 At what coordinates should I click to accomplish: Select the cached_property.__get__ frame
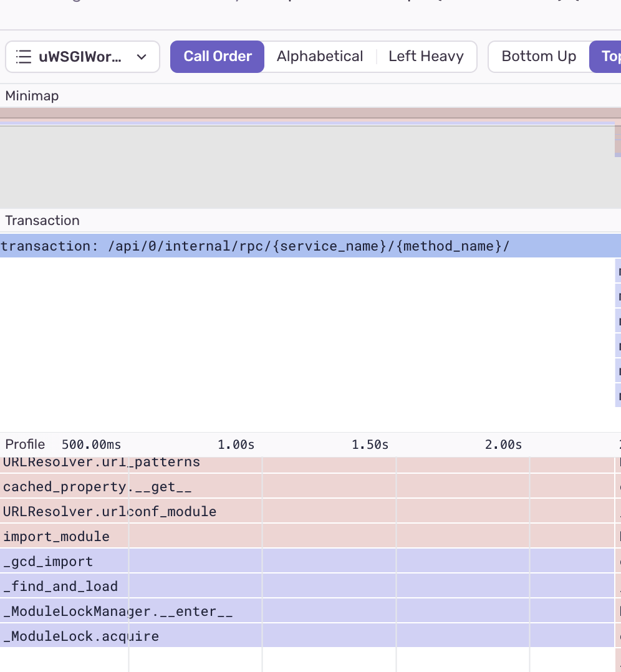307,486
